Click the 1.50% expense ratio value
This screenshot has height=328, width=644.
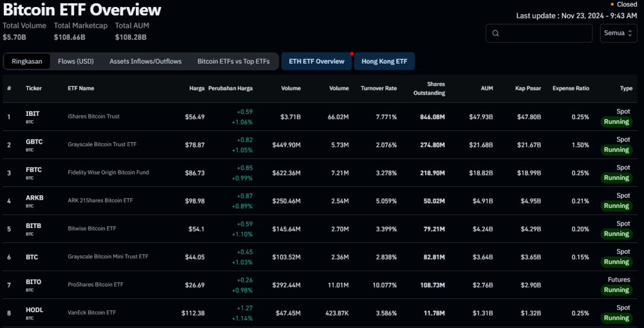(580, 145)
